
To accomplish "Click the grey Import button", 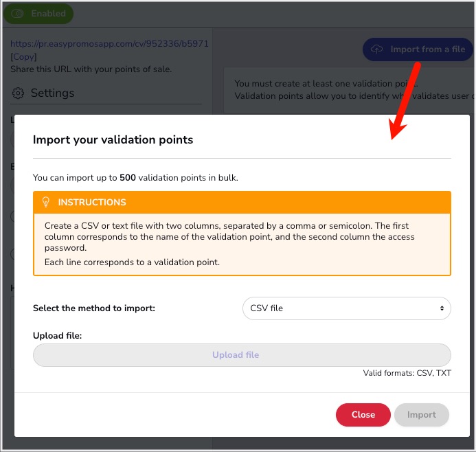I will tap(421, 415).
